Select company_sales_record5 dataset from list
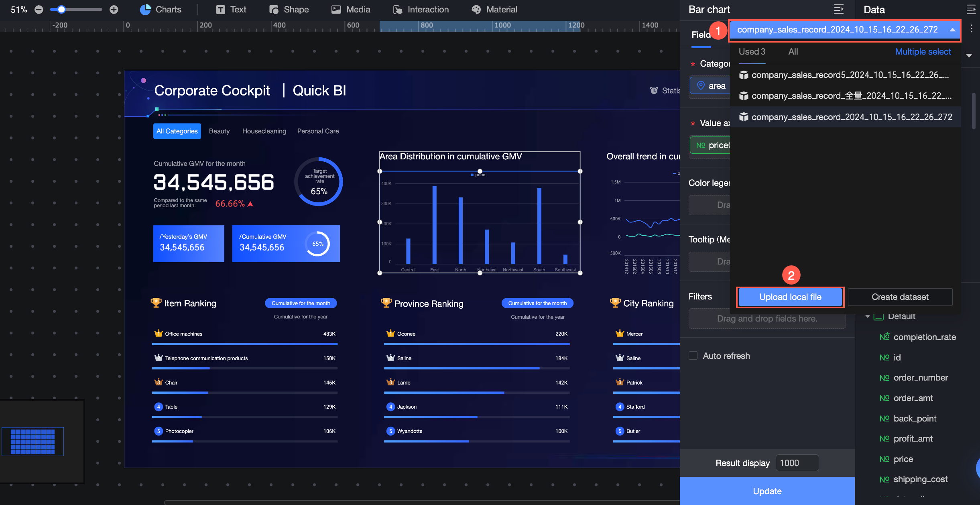Screen dimensions: 980x505 [850, 75]
